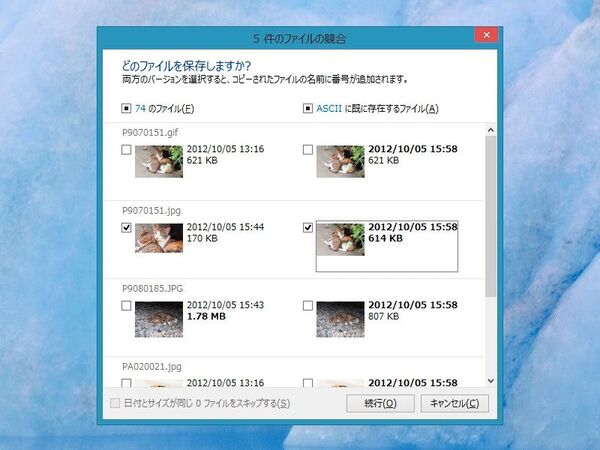The height and width of the screenshot is (450, 600).
Task: Tick destination P9080185.JPG 807 KB checkbox
Action: click(308, 306)
